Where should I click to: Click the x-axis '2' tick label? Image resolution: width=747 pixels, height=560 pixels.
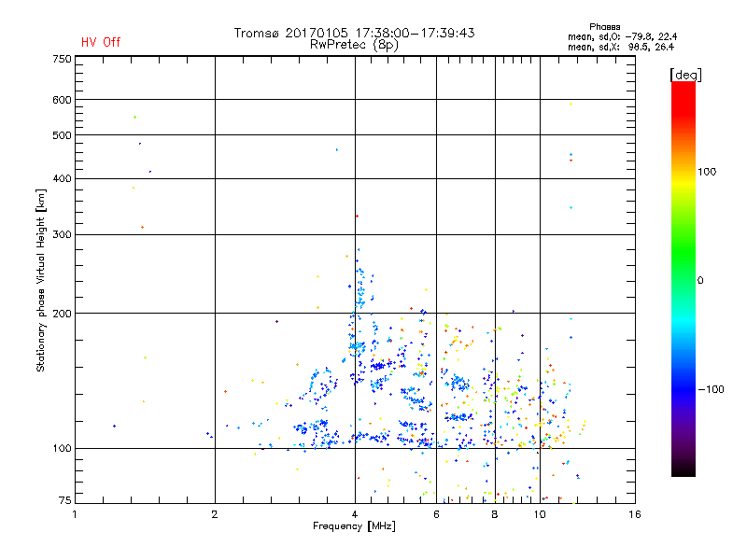tap(215, 514)
